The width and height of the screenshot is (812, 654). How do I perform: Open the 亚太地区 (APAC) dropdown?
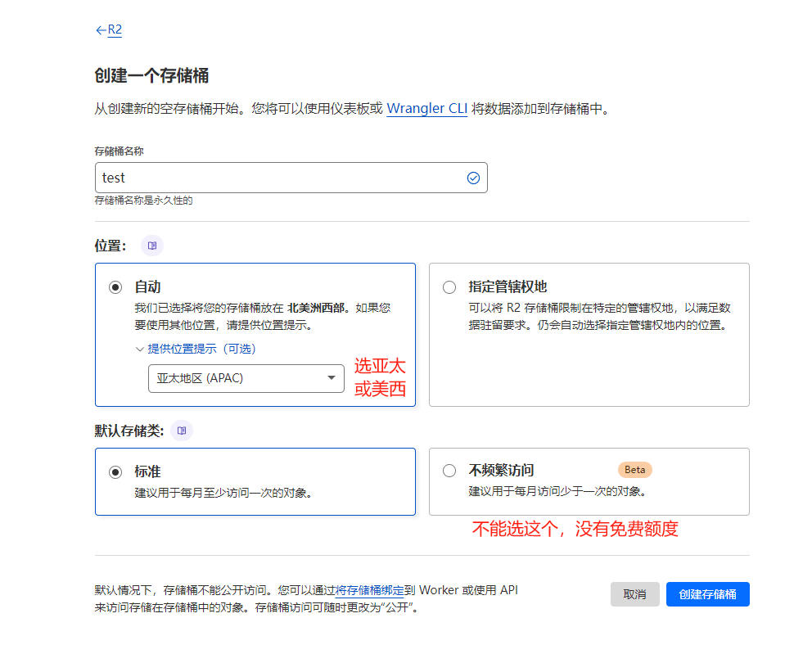tap(246, 378)
